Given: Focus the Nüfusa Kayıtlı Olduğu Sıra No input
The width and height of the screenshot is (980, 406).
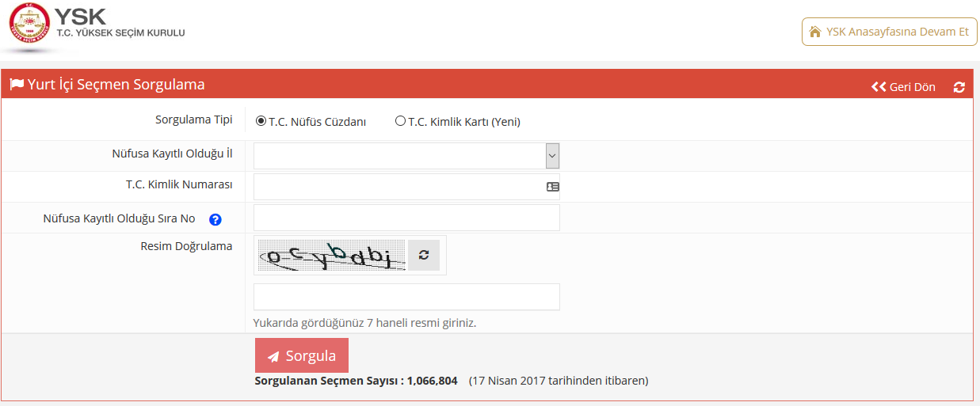Looking at the screenshot, I should (406, 218).
